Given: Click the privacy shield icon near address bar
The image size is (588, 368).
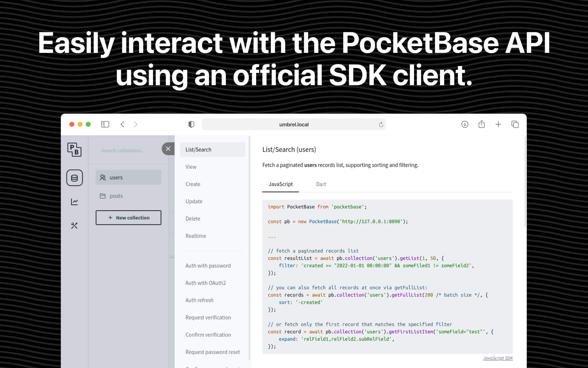Looking at the screenshot, I should pos(191,124).
